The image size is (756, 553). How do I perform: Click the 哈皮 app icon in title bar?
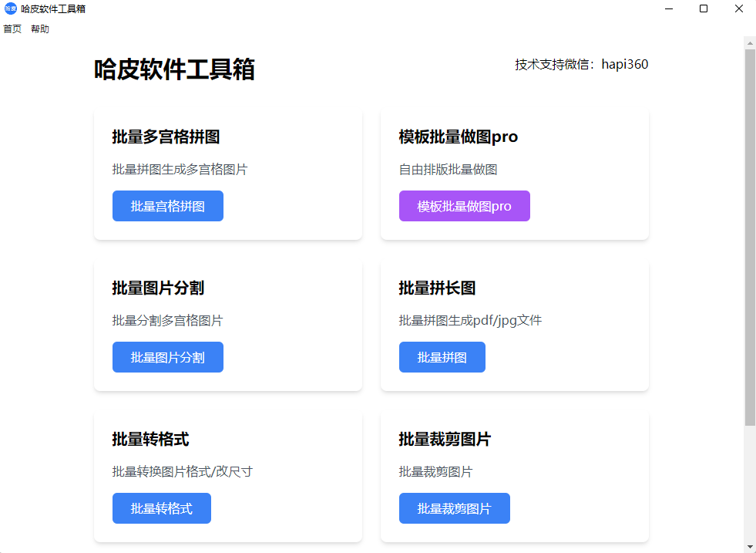[x=10, y=8]
